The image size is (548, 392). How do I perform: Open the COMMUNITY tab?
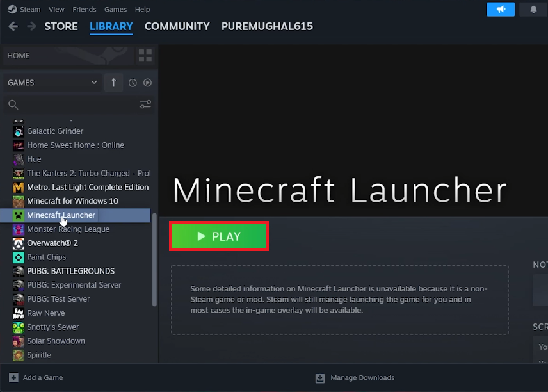tap(177, 26)
